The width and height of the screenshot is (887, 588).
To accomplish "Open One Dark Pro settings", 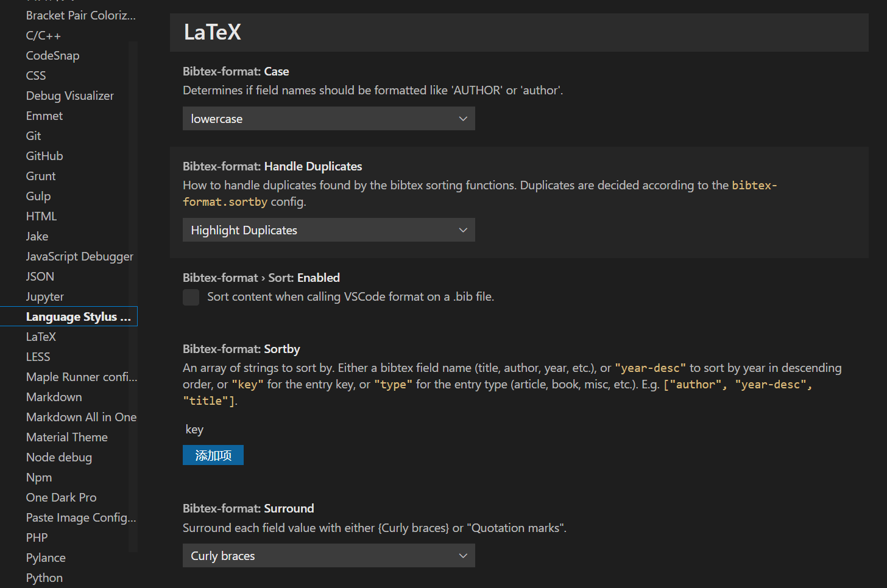I will 62,497.
